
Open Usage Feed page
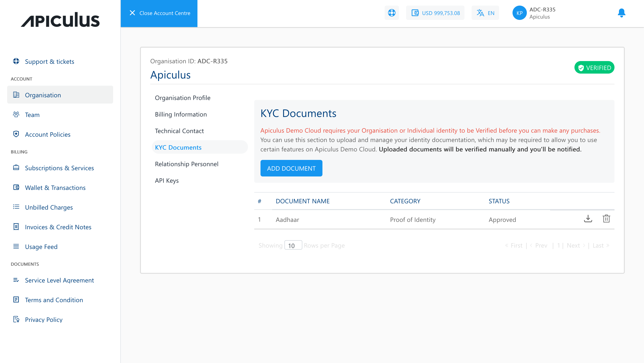coord(41,247)
